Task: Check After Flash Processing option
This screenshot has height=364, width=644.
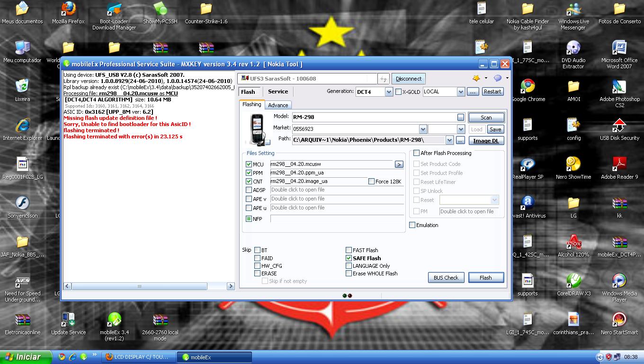Action: tap(416, 153)
